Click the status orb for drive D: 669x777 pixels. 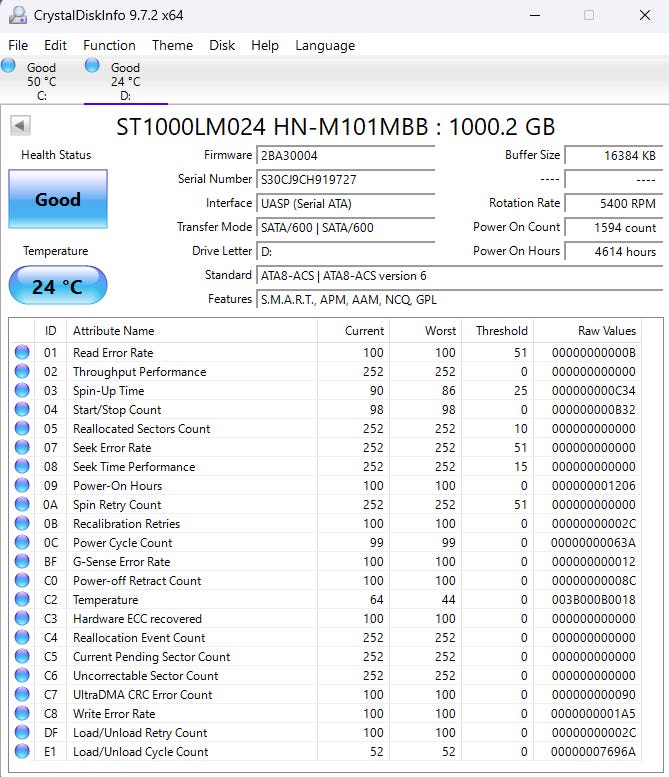pyautogui.click(x=92, y=65)
